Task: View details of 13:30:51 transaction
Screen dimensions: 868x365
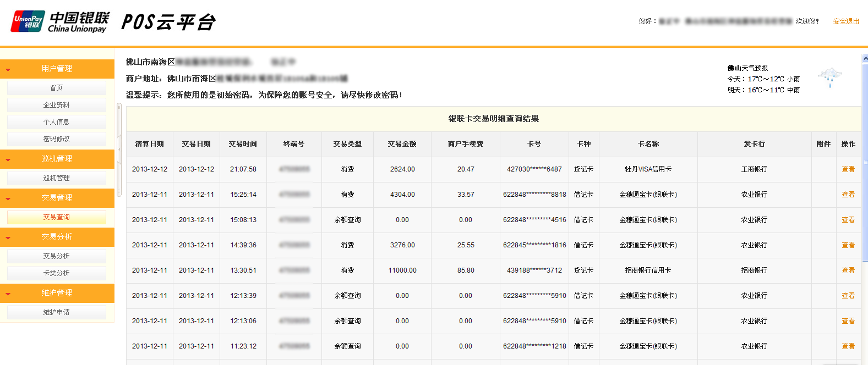Action: click(848, 270)
